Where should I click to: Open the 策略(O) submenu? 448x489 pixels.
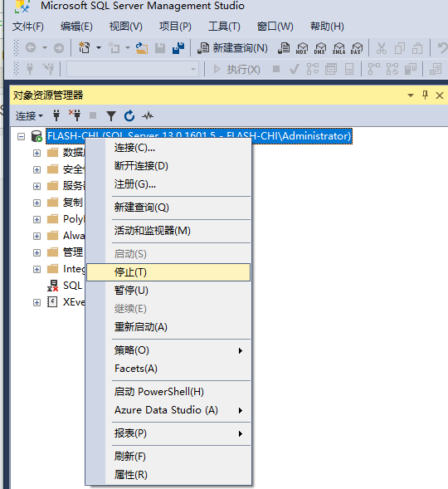168,350
